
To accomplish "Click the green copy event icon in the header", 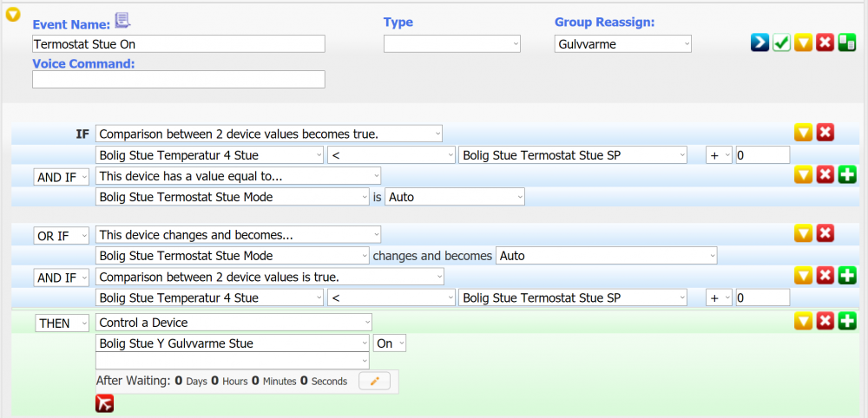I will click(x=847, y=42).
